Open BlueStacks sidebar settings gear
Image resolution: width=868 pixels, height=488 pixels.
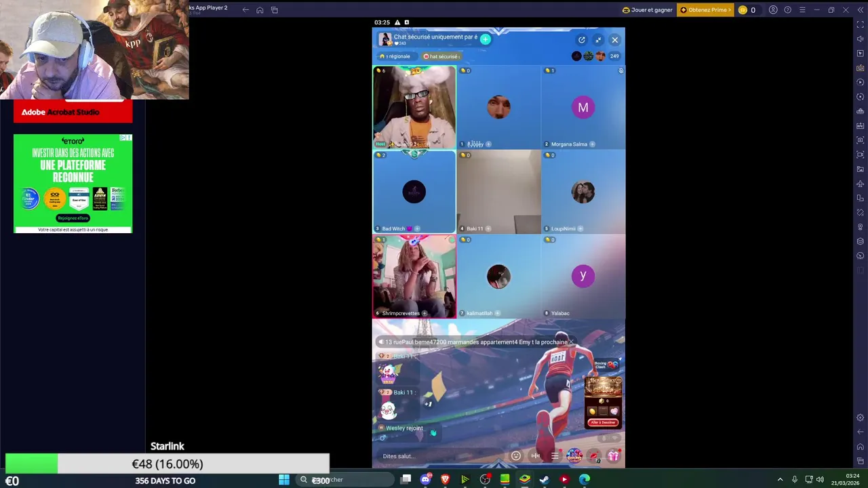click(x=861, y=418)
